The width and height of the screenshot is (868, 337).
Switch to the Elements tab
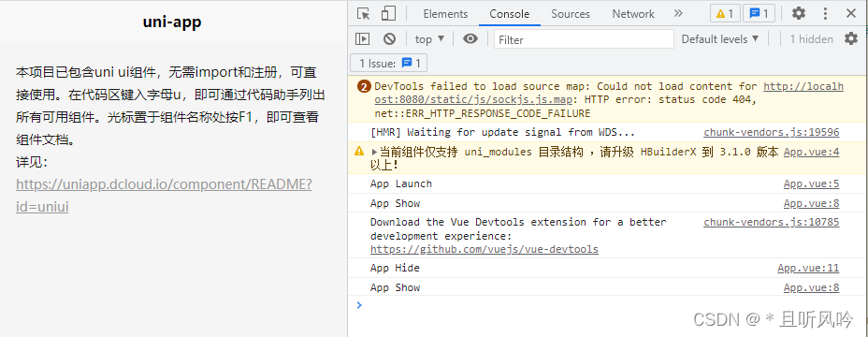click(x=445, y=14)
